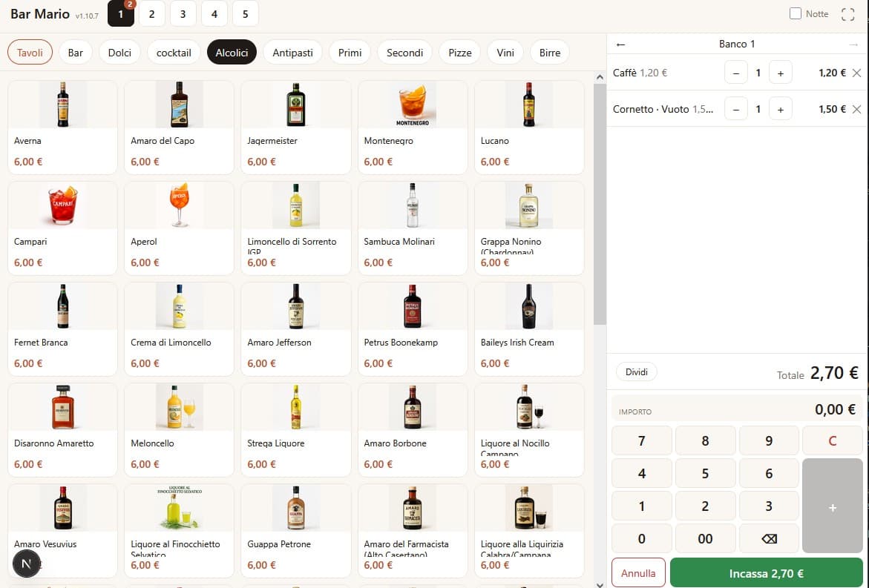Enable the Notte checkbox
Screen dimensions: 869x588
796,14
